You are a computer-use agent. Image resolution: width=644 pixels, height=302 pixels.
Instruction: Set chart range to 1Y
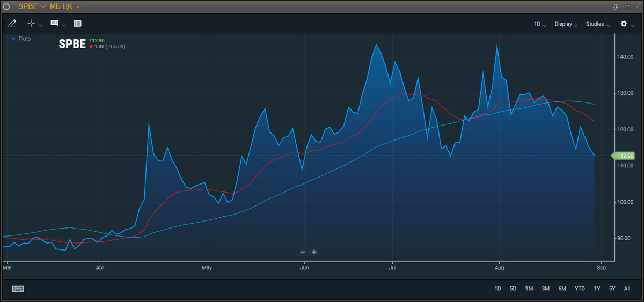tap(597, 289)
